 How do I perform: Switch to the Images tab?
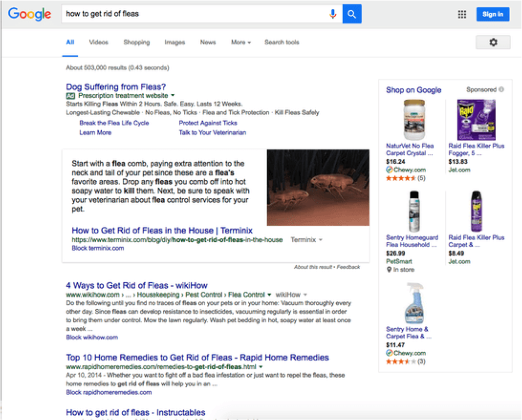[175, 42]
